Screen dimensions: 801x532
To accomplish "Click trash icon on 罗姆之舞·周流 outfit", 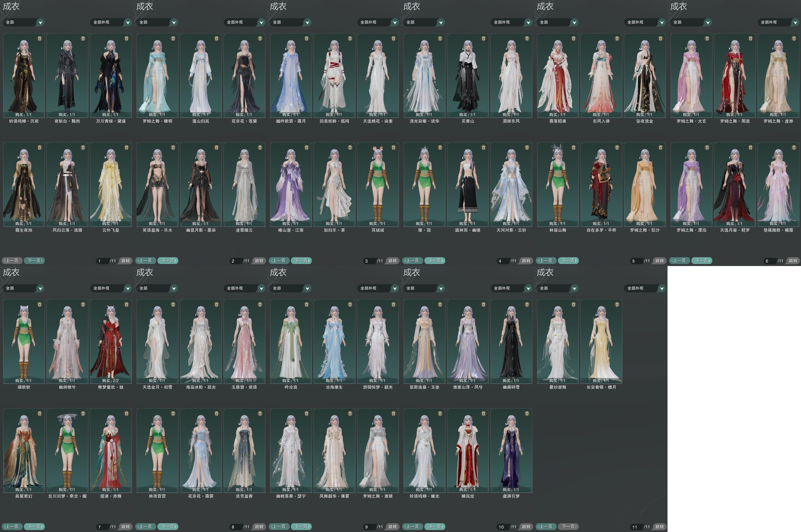I will click(x=750, y=38).
